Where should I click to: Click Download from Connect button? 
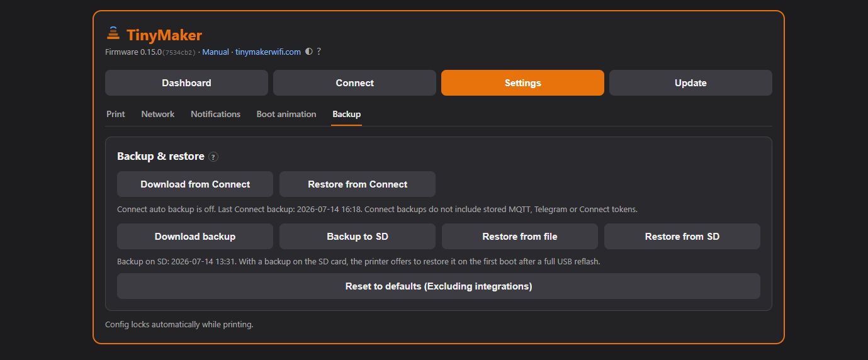195,184
